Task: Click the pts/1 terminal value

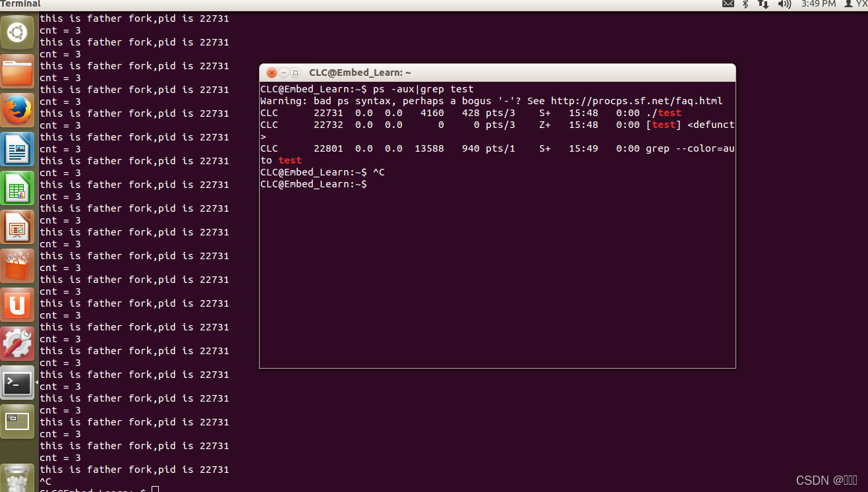Action: click(500, 148)
